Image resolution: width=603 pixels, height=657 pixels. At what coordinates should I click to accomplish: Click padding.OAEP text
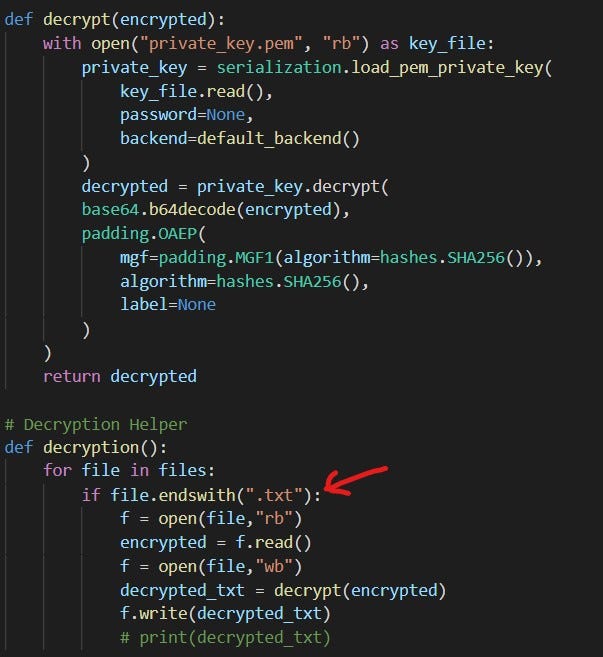[x=139, y=234]
